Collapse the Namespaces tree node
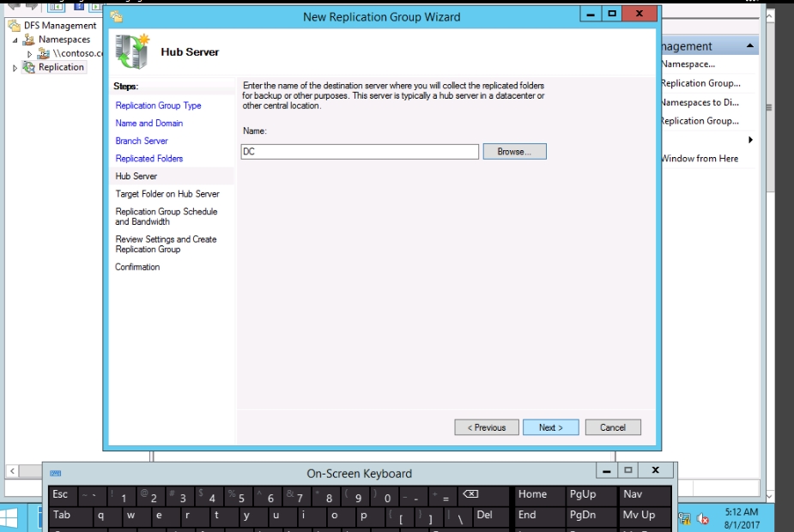794x532 pixels. point(15,39)
